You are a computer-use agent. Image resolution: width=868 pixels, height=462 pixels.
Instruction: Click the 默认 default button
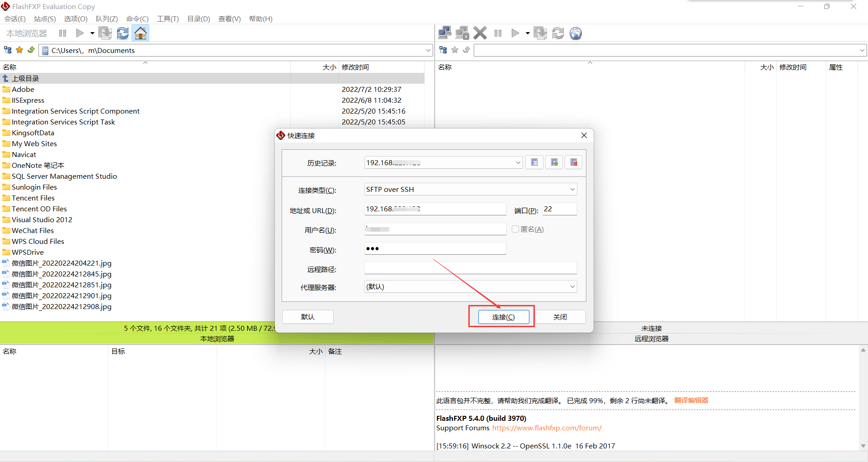pos(308,317)
